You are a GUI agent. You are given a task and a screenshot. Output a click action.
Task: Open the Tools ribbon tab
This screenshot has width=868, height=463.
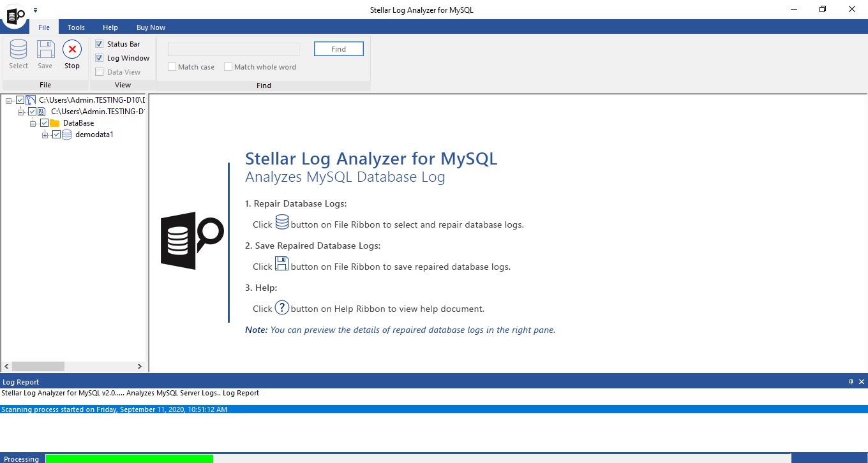click(76, 27)
